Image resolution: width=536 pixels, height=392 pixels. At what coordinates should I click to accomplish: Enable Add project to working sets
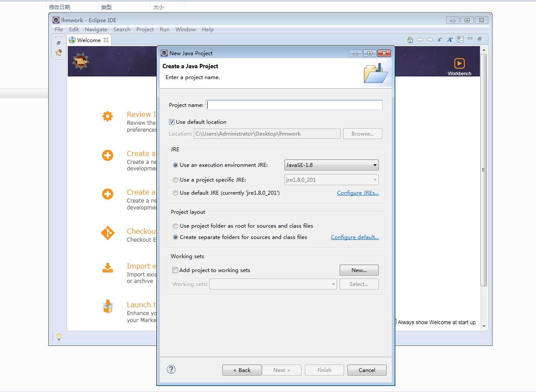pos(175,270)
